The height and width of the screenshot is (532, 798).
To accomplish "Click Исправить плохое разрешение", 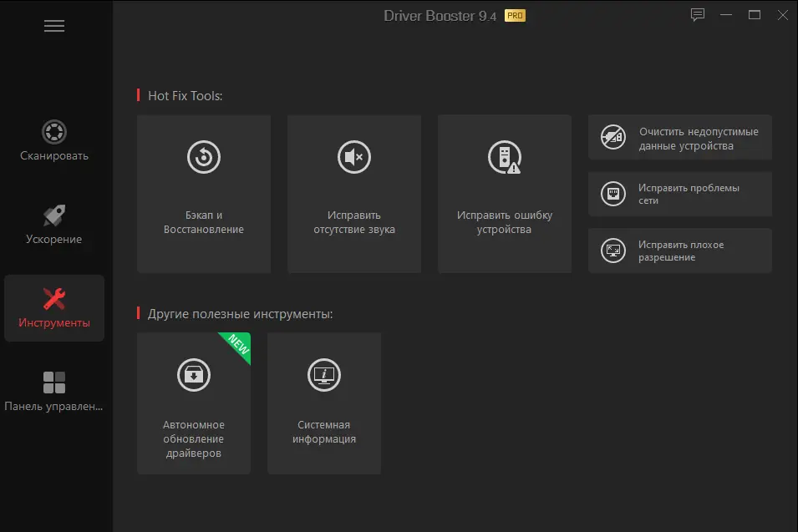I will 679,250.
